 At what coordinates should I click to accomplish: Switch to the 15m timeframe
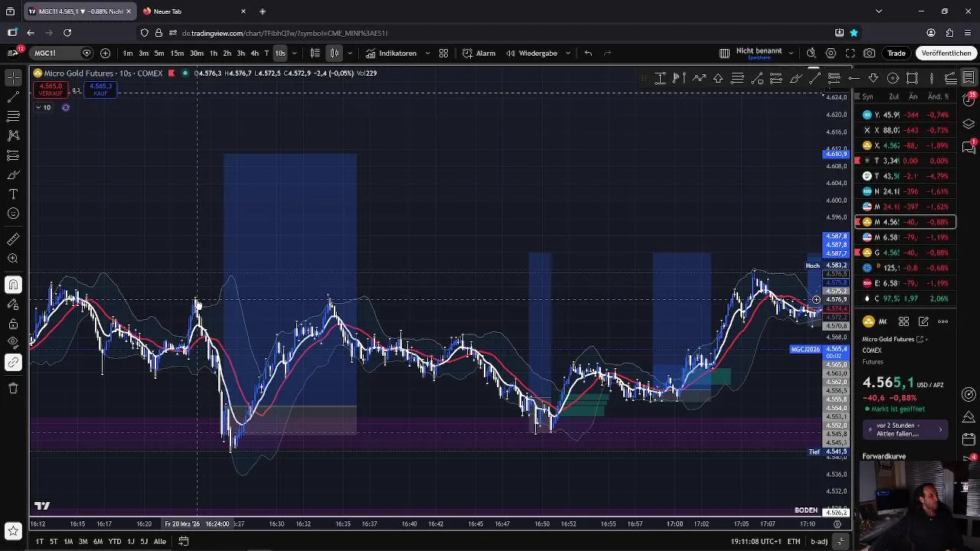[177, 53]
